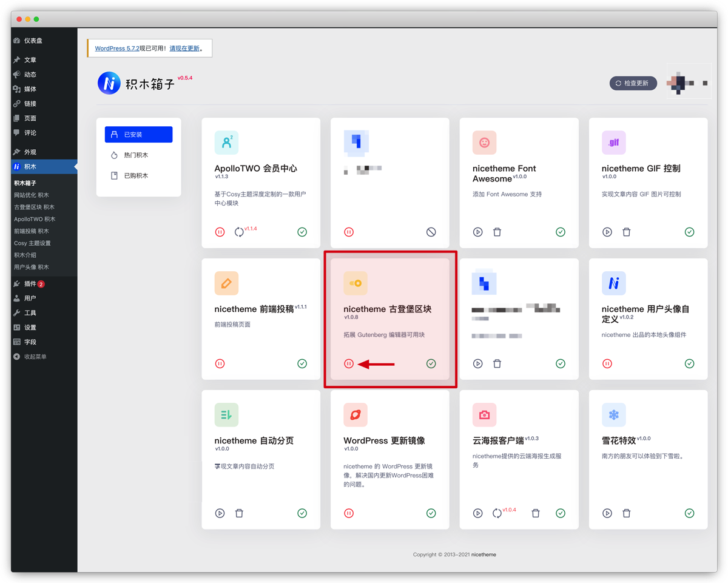Pause the nicetheme 前端投稿 block
Image resolution: width=728 pixels, height=583 pixels.
[x=220, y=363]
